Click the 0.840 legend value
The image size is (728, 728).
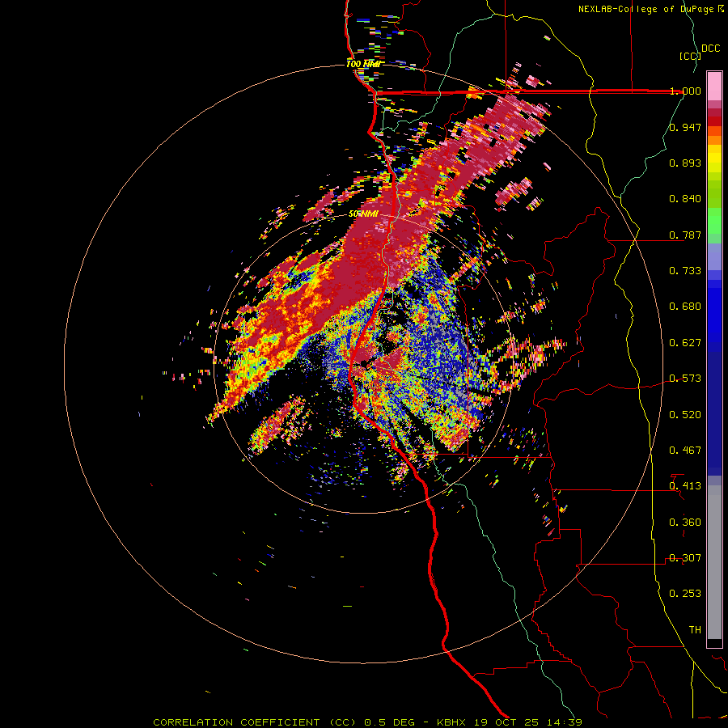[x=685, y=199]
